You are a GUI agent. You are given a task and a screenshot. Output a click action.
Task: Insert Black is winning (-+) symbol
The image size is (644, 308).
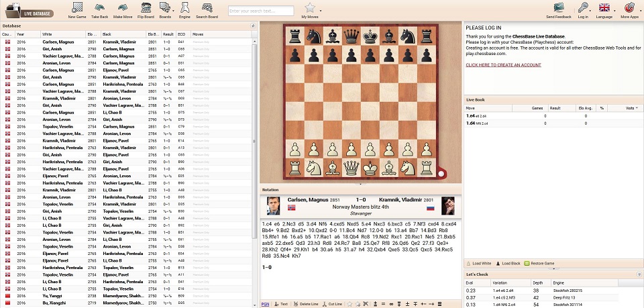pos(431,304)
